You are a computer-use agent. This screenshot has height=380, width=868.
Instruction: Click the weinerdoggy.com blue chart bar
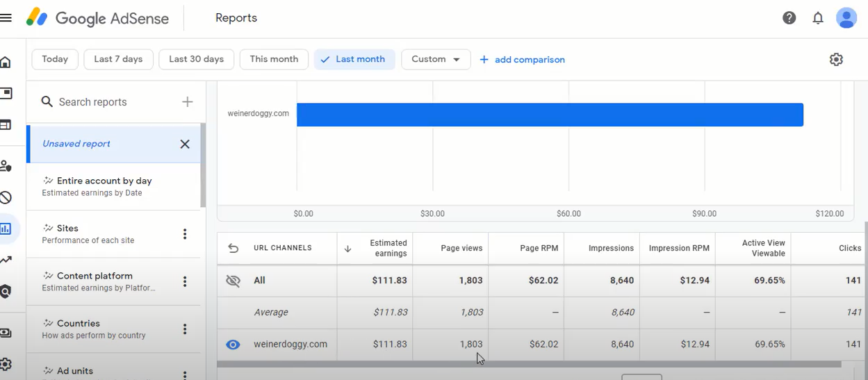(550, 115)
